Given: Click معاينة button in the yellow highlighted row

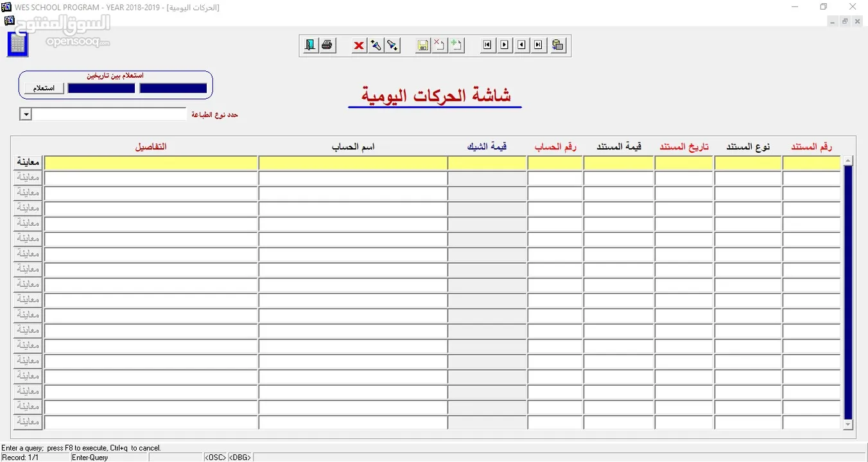Looking at the screenshot, I should 28,163.
